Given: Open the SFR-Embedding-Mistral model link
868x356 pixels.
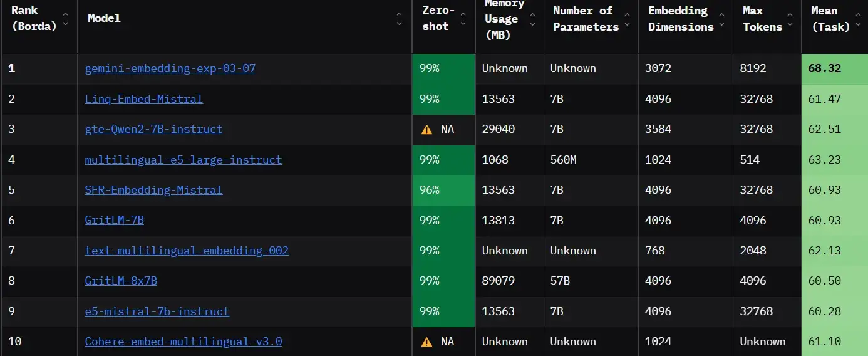Looking at the screenshot, I should 153,190.
